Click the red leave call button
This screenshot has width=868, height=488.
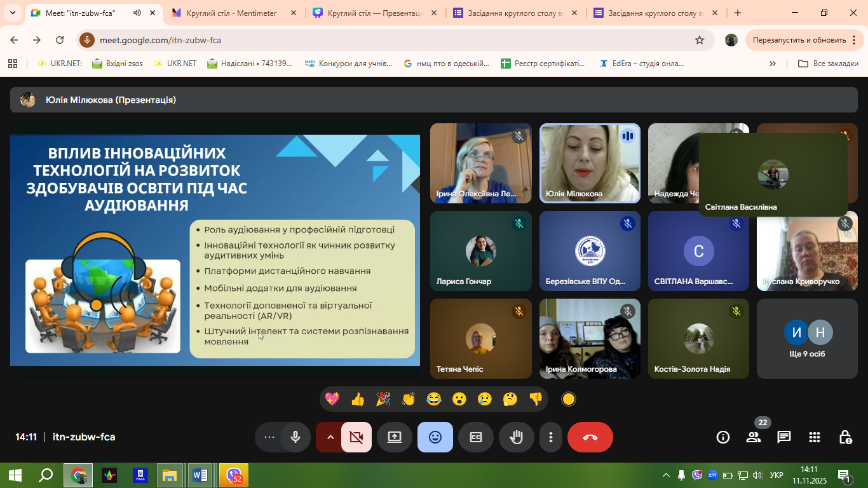590,437
